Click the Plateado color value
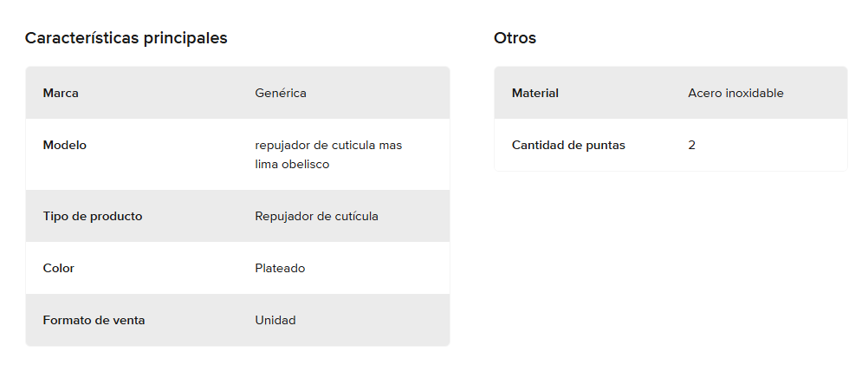 point(280,268)
